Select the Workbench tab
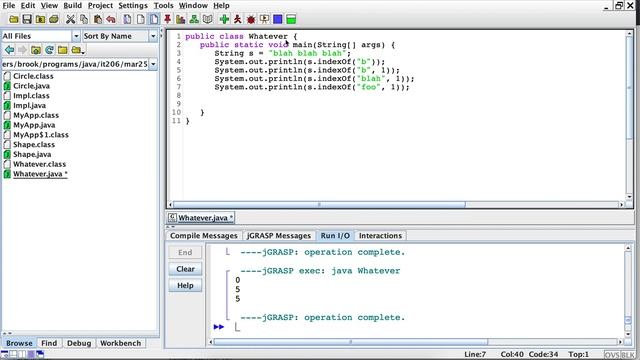Image resolution: width=640 pixels, height=360 pixels. (x=120, y=343)
